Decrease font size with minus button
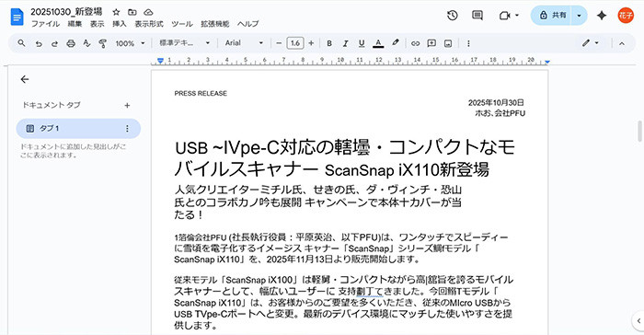The height and width of the screenshot is (335, 644). point(279,43)
